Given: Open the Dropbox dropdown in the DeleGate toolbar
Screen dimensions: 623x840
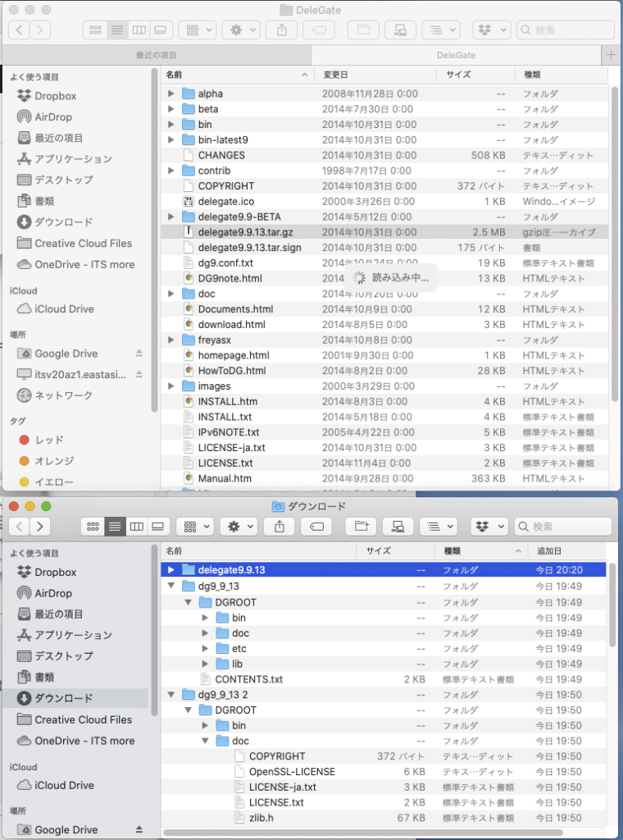Looking at the screenshot, I should point(493,30).
